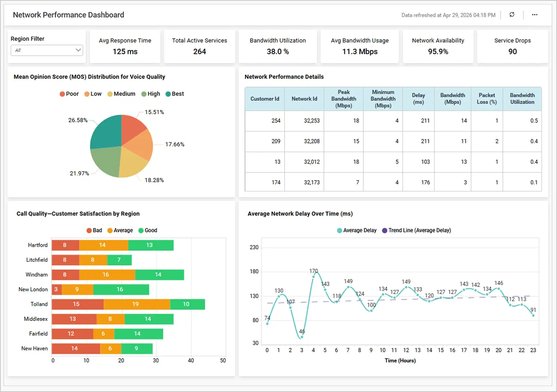This screenshot has width=557, height=392.
Task: Click Bandwidth Utilization cell 0.5
Action: 522,121
